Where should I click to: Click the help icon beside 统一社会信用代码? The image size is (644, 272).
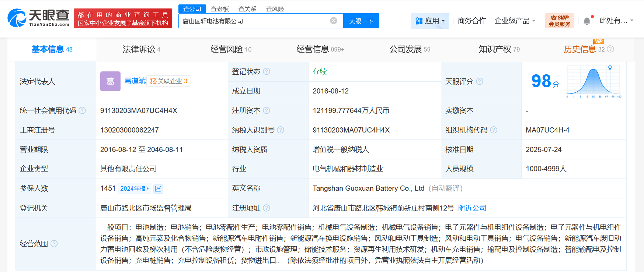[x=82, y=110]
